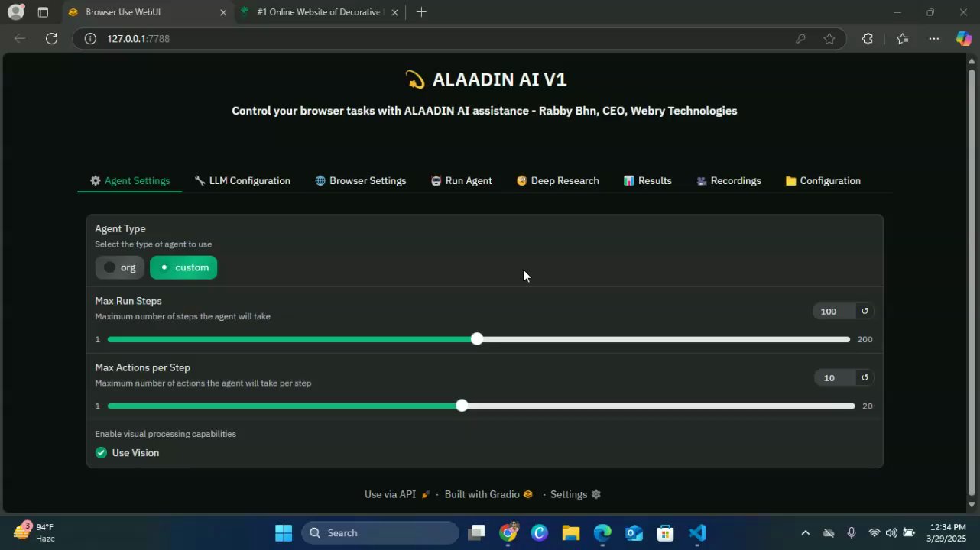The height and width of the screenshot is (550, 980).
Task: Click the Max Run Steps number field
Action: coord(835,311)
